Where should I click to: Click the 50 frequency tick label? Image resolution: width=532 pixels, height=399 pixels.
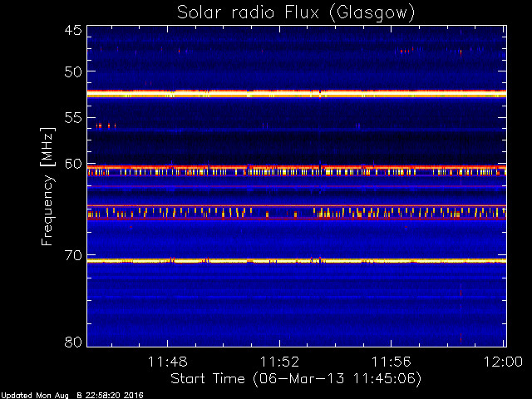coord(73,71)
